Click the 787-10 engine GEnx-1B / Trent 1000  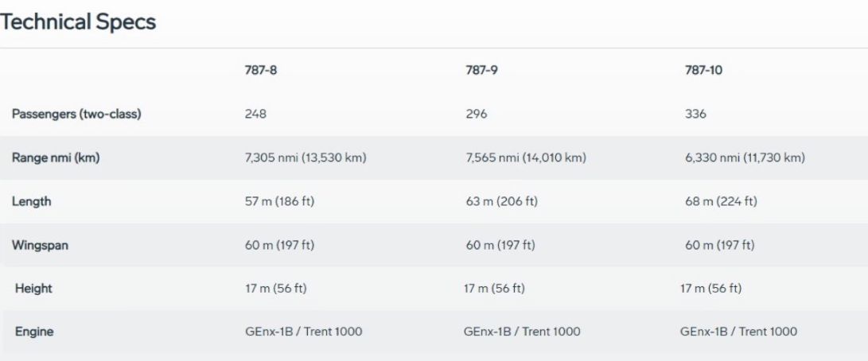pos(739,332)
